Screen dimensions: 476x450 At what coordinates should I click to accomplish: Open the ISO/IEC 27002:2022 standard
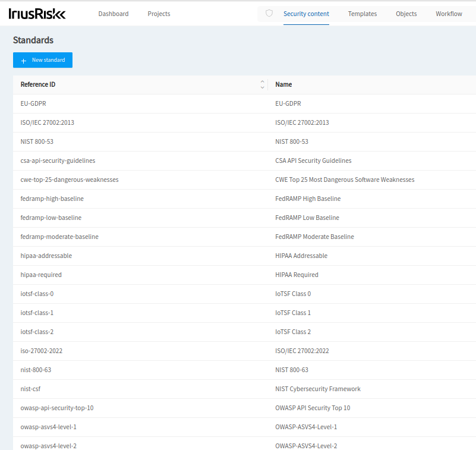[40, 351]
